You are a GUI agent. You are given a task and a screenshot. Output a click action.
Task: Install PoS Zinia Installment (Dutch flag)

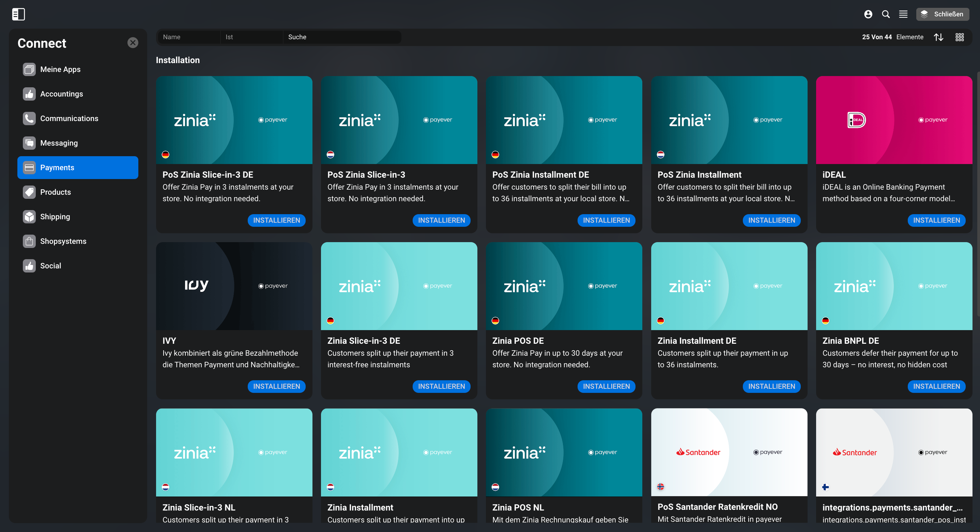point(771,221)
